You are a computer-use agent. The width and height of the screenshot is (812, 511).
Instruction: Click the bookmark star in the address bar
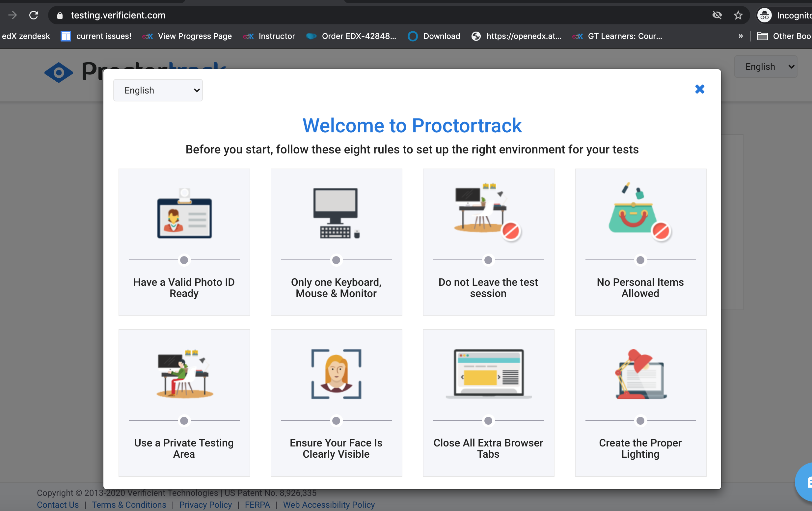pyautogui.click(x=738, y=15)
